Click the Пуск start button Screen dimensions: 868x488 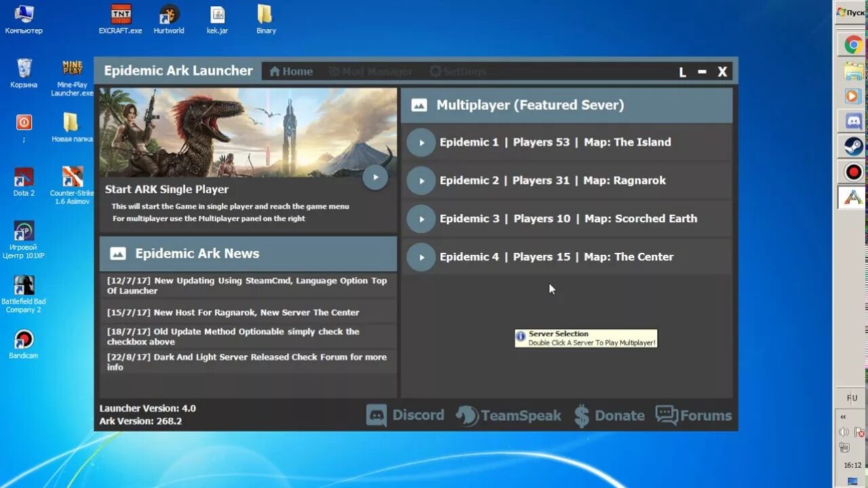[850, 12]
